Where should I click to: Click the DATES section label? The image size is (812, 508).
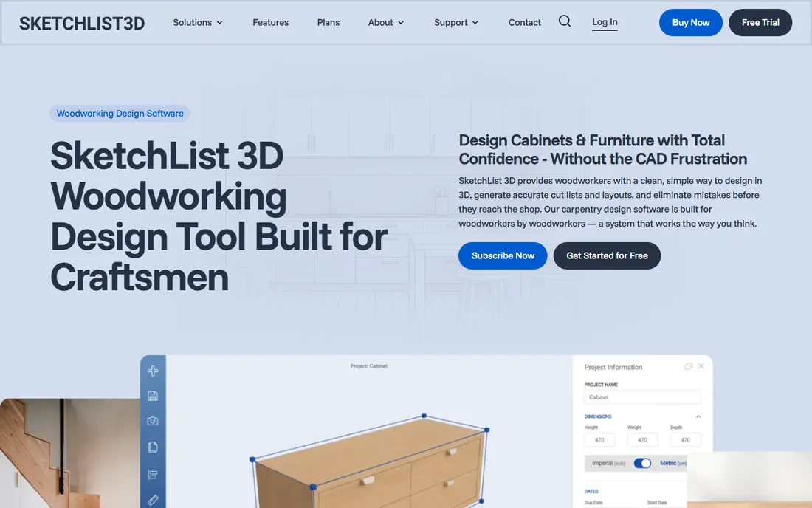coord(591,492)
